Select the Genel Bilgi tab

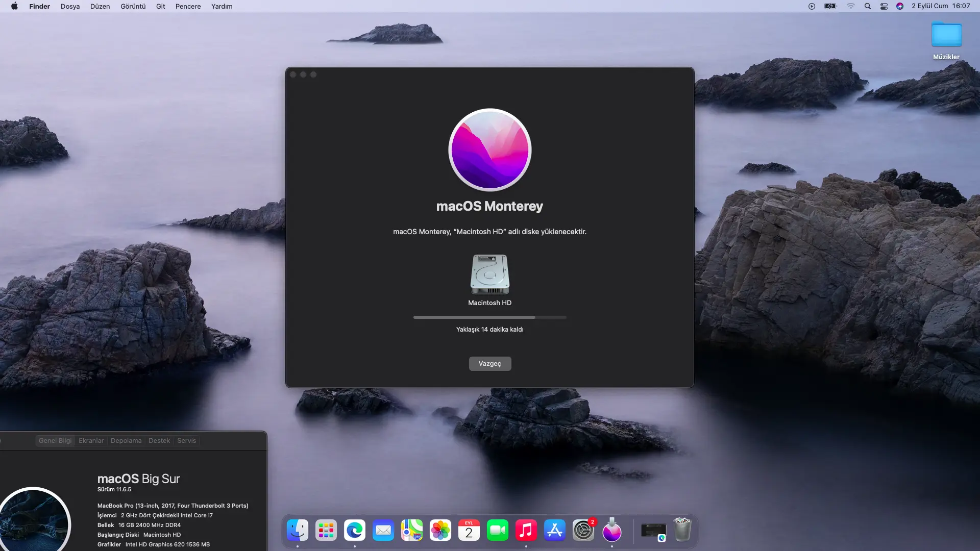[55, 441]
